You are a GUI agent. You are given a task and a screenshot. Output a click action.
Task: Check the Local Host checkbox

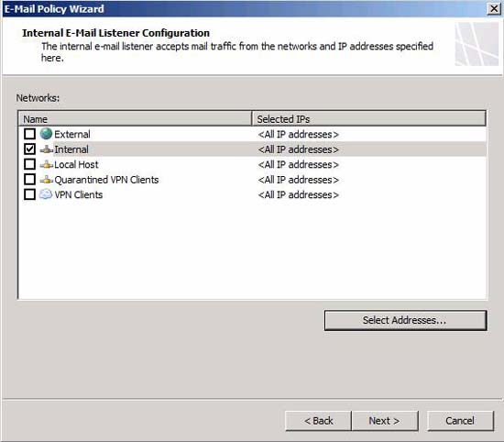tap(29, 164)
